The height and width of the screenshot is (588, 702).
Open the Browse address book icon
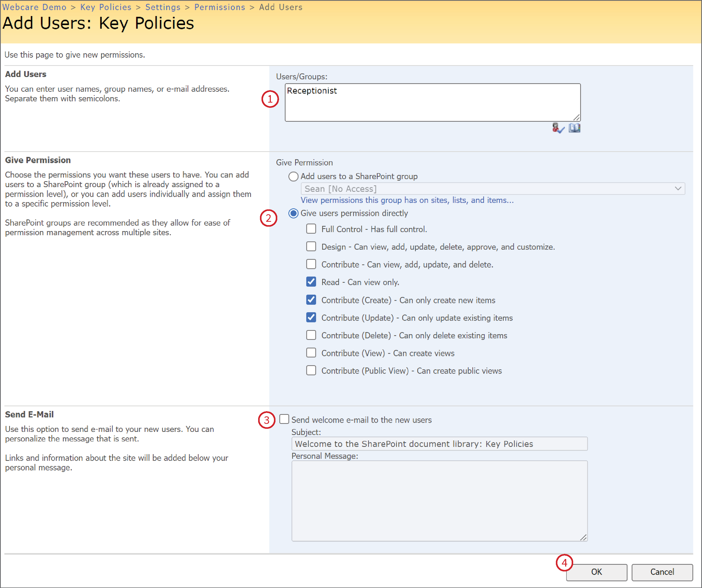click(574, 128)
